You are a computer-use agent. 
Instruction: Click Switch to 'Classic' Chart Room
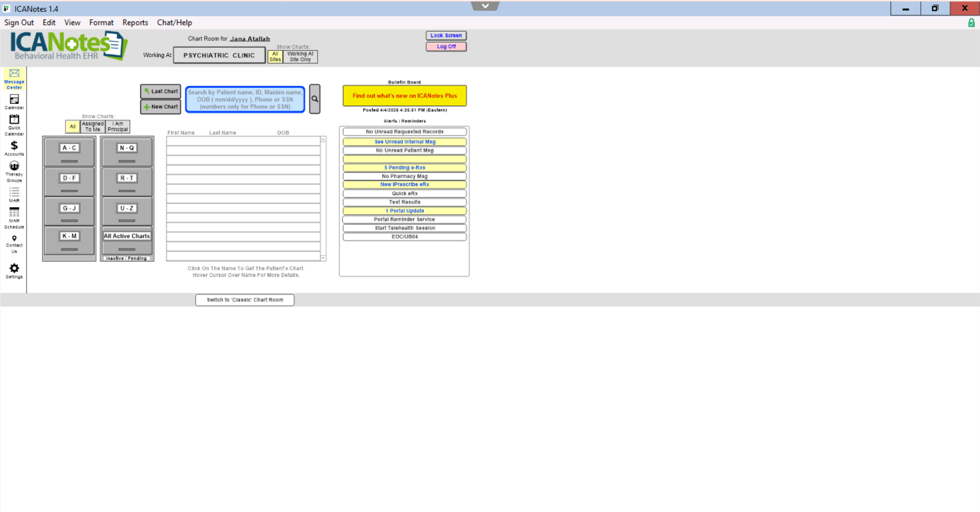pos(245,300)
